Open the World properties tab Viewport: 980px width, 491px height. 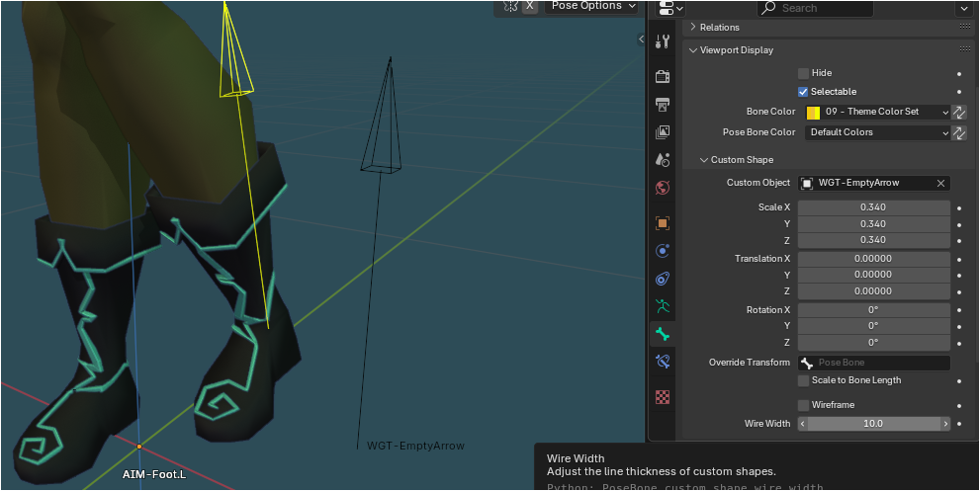click(663, 188)
